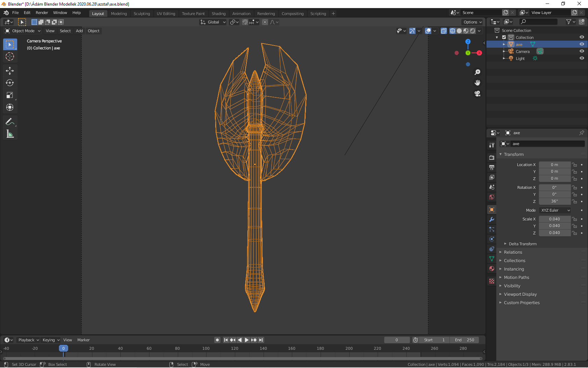Open the Modifier properties tab
The image size is (588, 368).
[491, 219]
